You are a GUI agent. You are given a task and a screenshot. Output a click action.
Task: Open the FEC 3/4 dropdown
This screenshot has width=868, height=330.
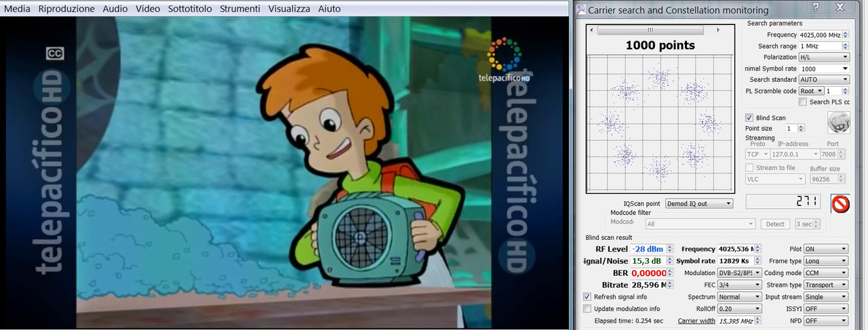coord(739,285)
